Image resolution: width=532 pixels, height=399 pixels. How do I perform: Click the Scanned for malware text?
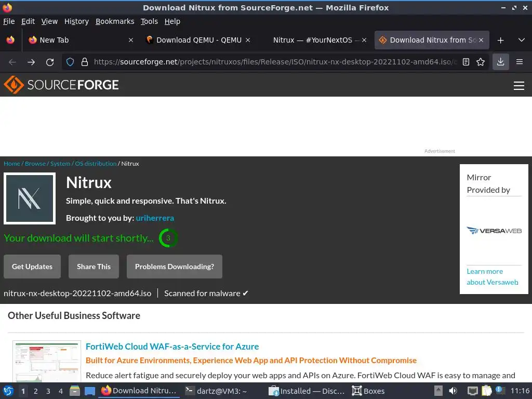pyautogui.click(x=206, y=294)
